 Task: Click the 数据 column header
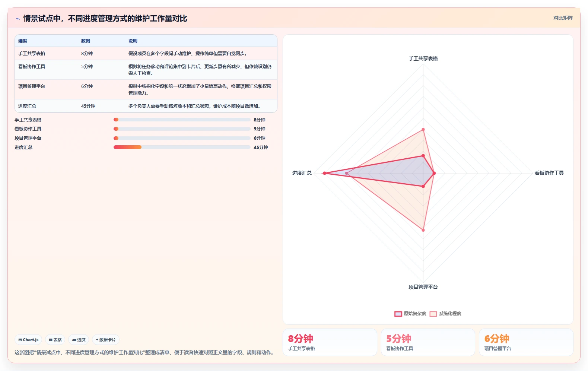click(x=86, y=41)
